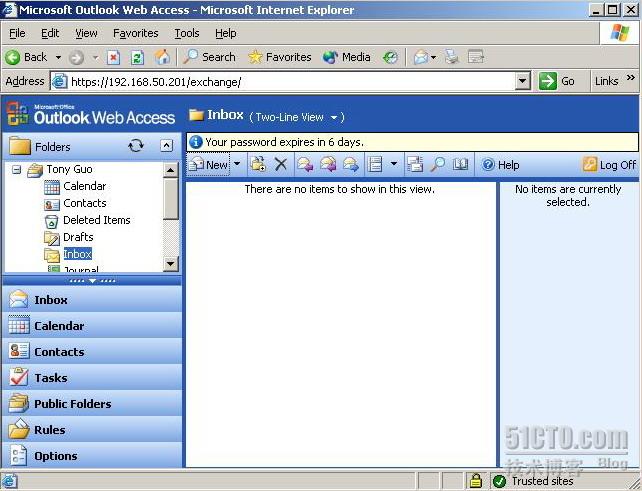The width and height of the screenshot is (642, 491).
Task: Open Drafts folder
Action: [x=78, y=237]
